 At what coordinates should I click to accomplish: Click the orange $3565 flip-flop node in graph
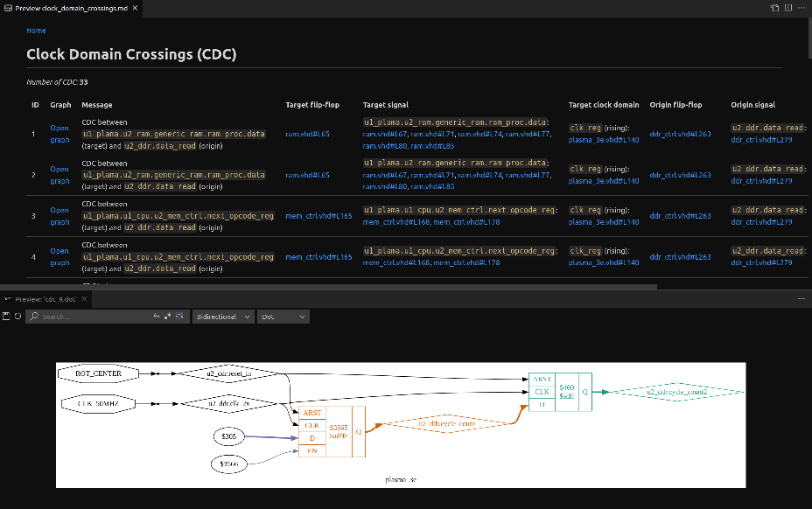click(338, 431)
